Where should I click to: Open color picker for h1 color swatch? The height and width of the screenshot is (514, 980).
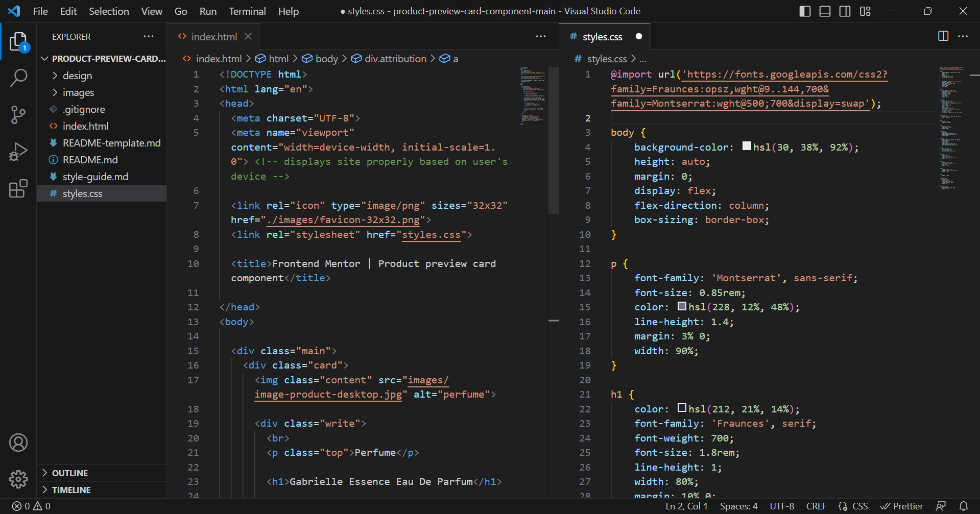pyautogui.click(x=682, y=408)
